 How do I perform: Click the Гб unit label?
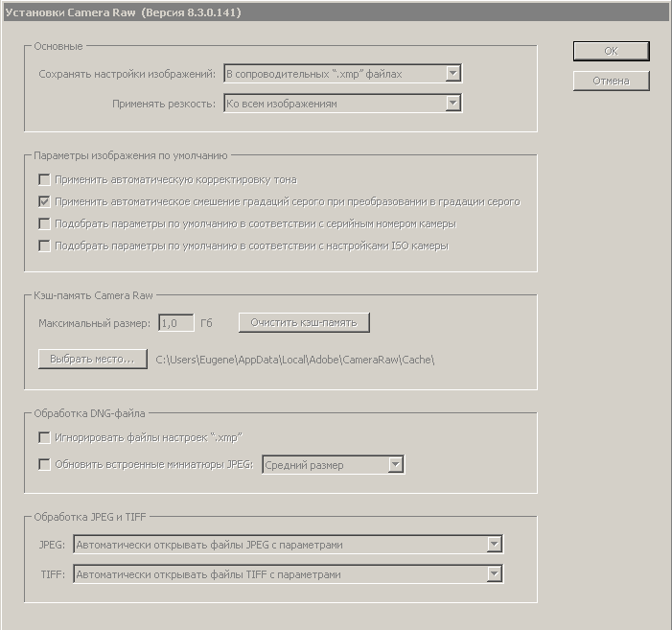206,323
